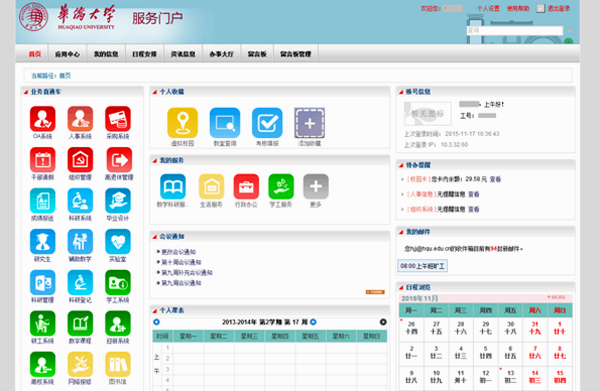Open the blue checkmark favorite icon
Viewport: 600px width, 391px height.
tap(267, 123)
